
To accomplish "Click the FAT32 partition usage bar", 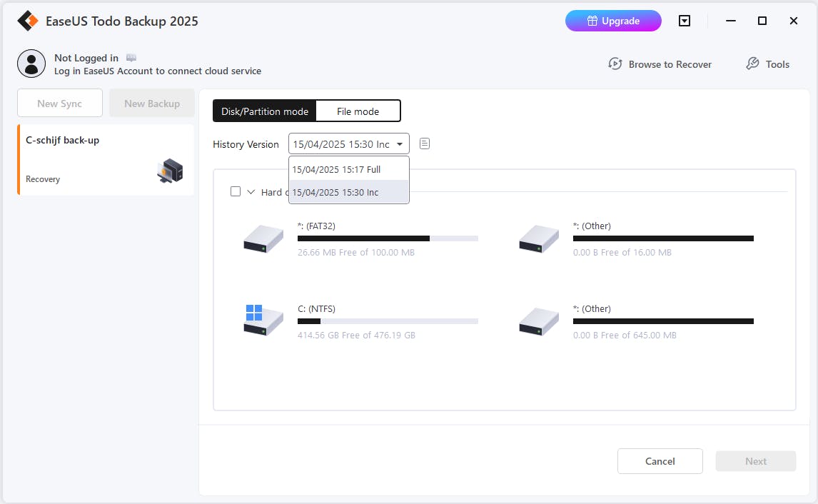I will pyautogui.click(x=388, y=238).
